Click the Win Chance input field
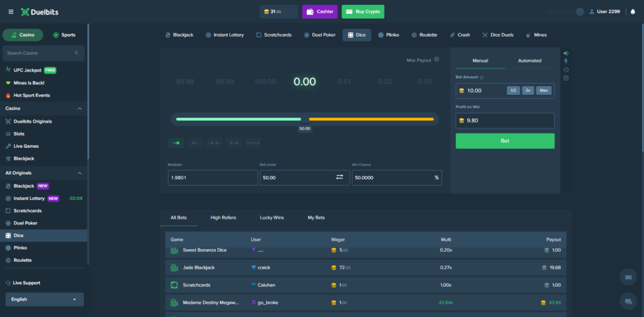 pyautogui.click(x=397, y=178)
